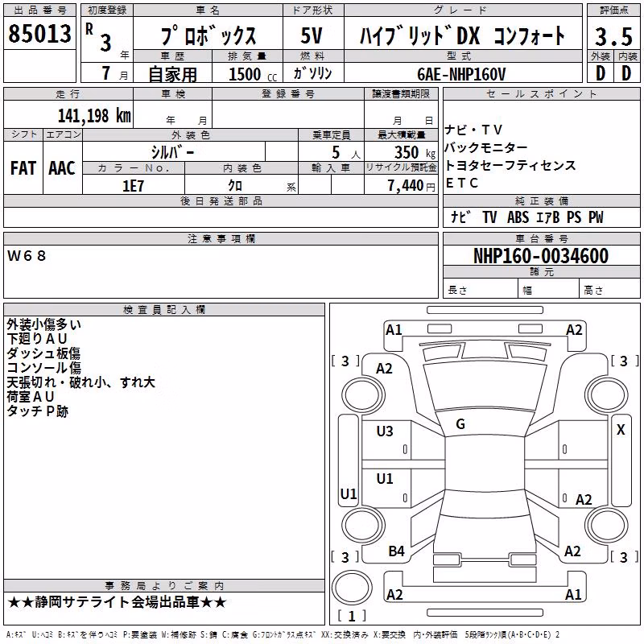Click recycle deposit 7,440円

click(x=411, y=186)
